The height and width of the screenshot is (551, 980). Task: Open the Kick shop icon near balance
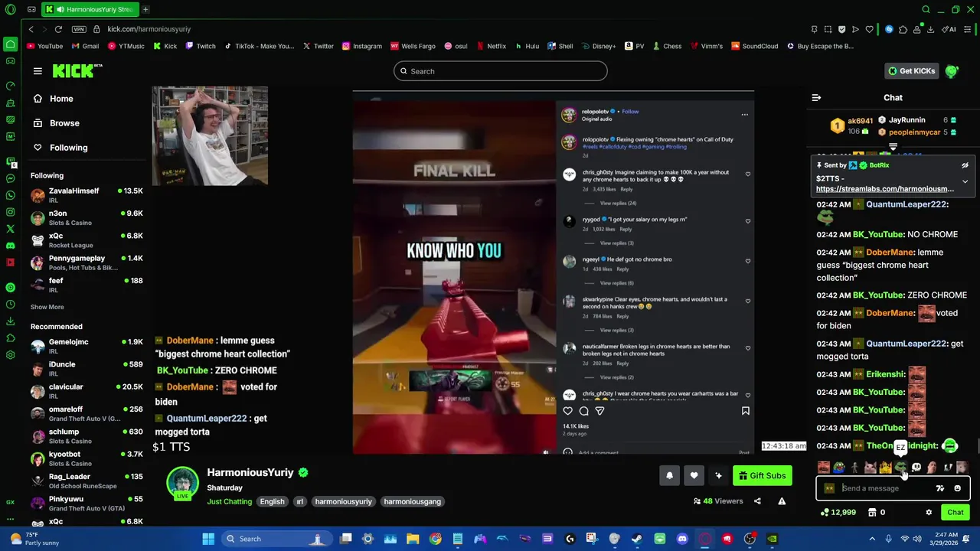click(x=872, y=513)
